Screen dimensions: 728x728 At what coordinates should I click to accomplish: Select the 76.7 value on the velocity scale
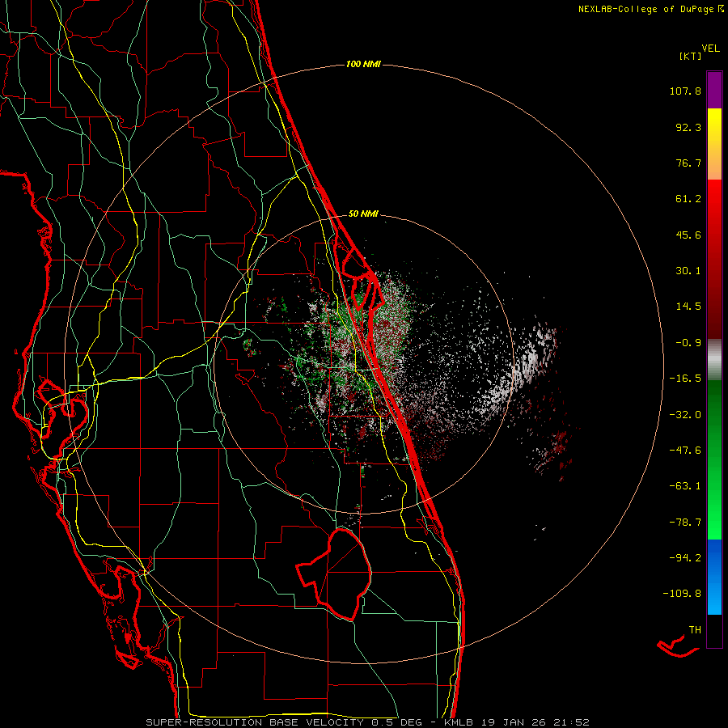coord(688,163)
